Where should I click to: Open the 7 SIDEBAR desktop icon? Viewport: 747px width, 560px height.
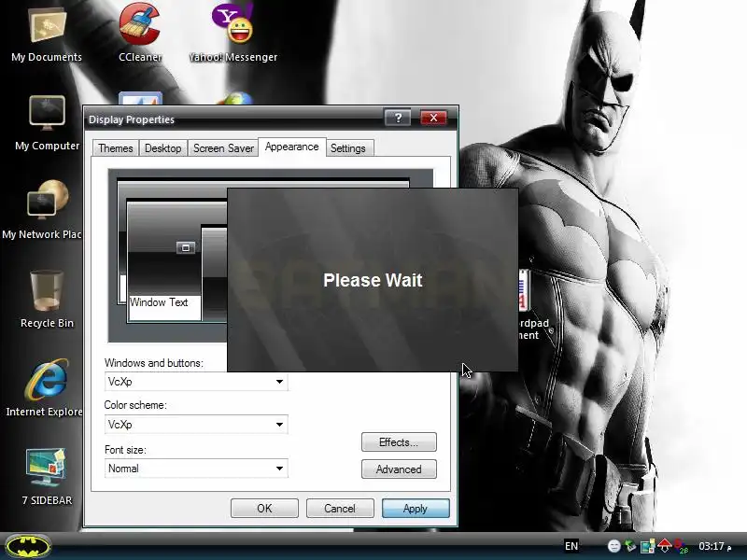47,476
